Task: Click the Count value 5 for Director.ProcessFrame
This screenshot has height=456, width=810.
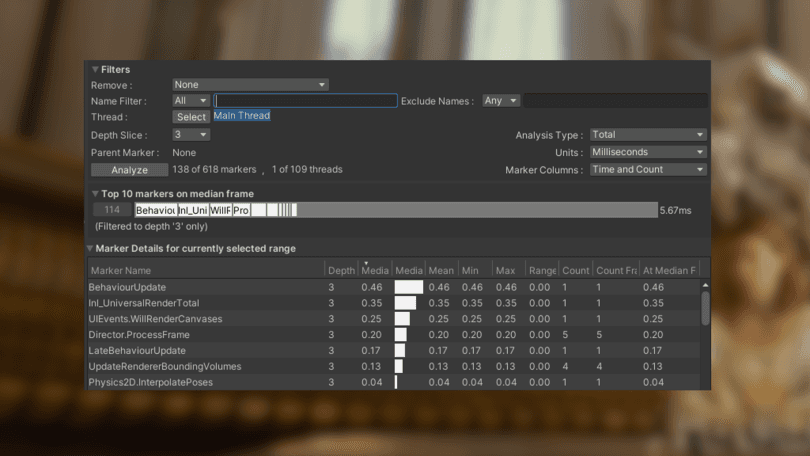Action: pyautogui.click(x=565, y=335)
